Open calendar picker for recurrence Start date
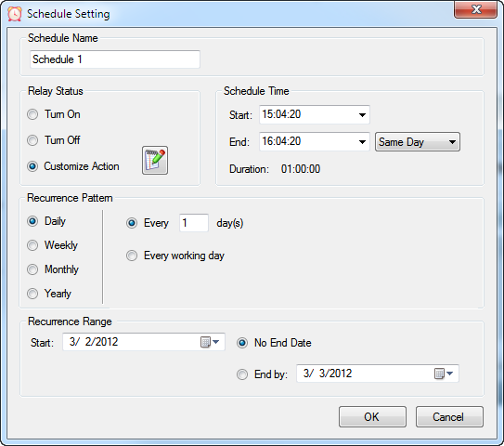 point(210,342)
